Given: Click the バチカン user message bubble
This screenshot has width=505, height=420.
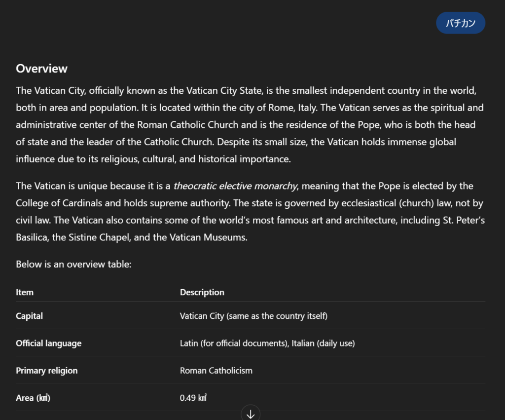Looking at the screenshot, I should click(461, 23).
